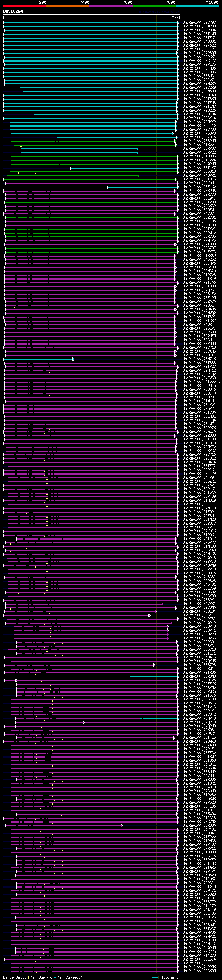Click the green alignment bar of UniRef100_A4QPK1
Screen dimensions: 222x980
[73, 175]
